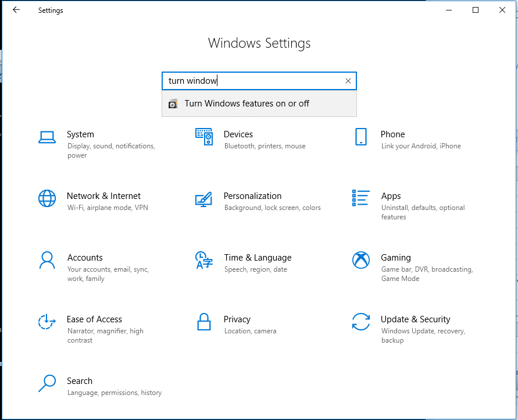Image resolution: width=518 pixels, height=420 pixels.
Task: Go back using the title bar arrow
Action: (x=16, y=10)
